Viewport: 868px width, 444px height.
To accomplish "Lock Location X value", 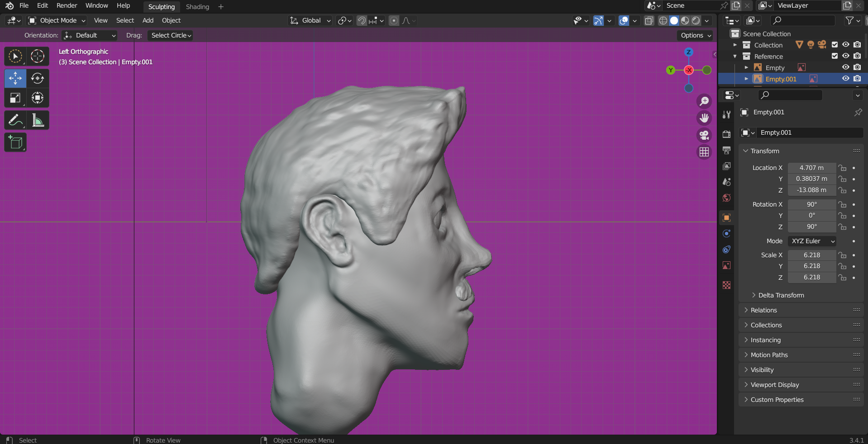I will (x=842, y=168).
